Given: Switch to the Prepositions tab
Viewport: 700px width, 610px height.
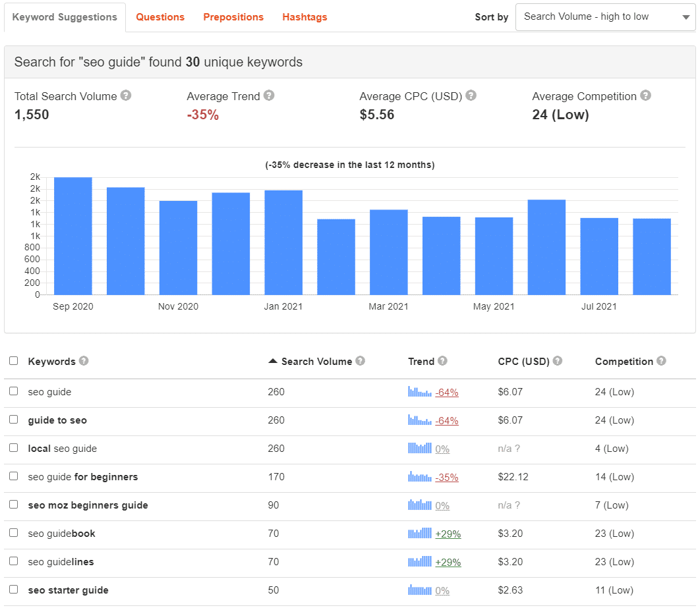Looking at the screenshot, I should 233,17.
